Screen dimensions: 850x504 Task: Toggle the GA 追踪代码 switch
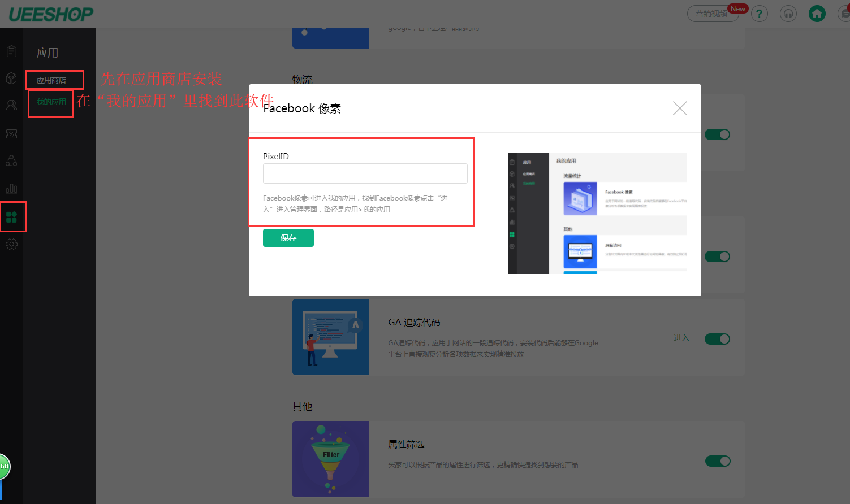(x=717, y=339)
